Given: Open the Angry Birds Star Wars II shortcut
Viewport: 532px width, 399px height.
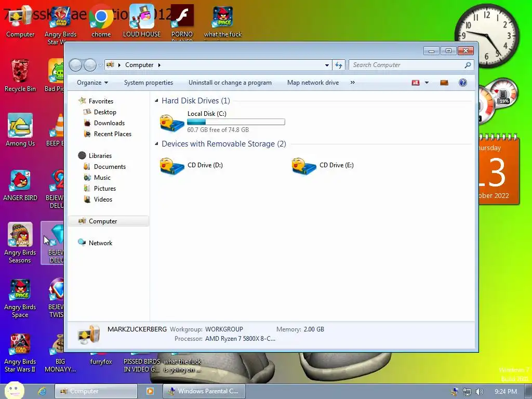Looking at the screenshot, I should [x=20, y=353].
